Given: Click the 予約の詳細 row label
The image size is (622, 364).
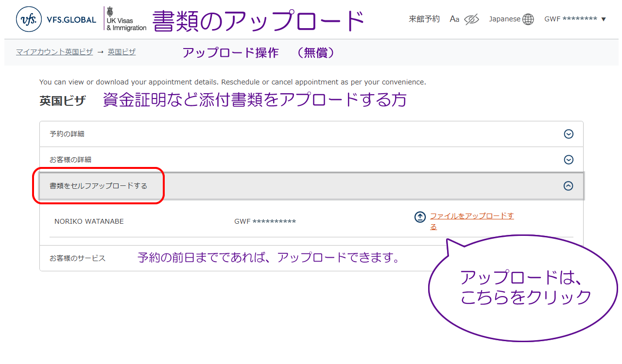Looking at the screenshot, I should pos(67,134).
